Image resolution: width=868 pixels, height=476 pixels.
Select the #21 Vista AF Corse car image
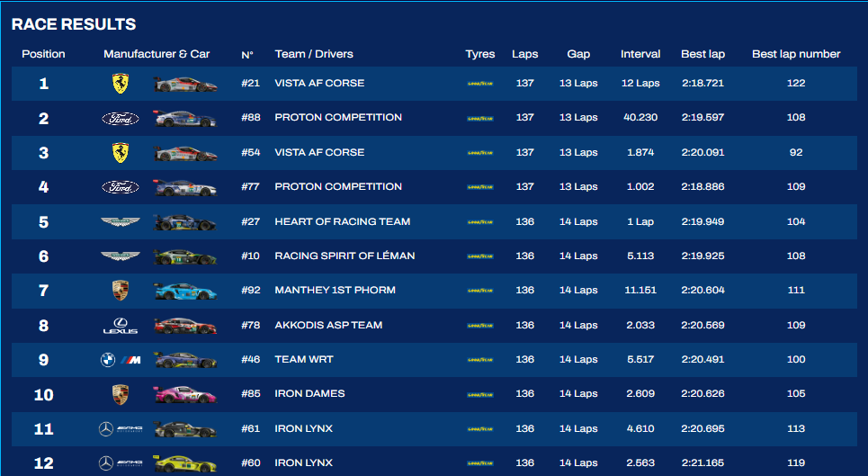pos(185,84)
